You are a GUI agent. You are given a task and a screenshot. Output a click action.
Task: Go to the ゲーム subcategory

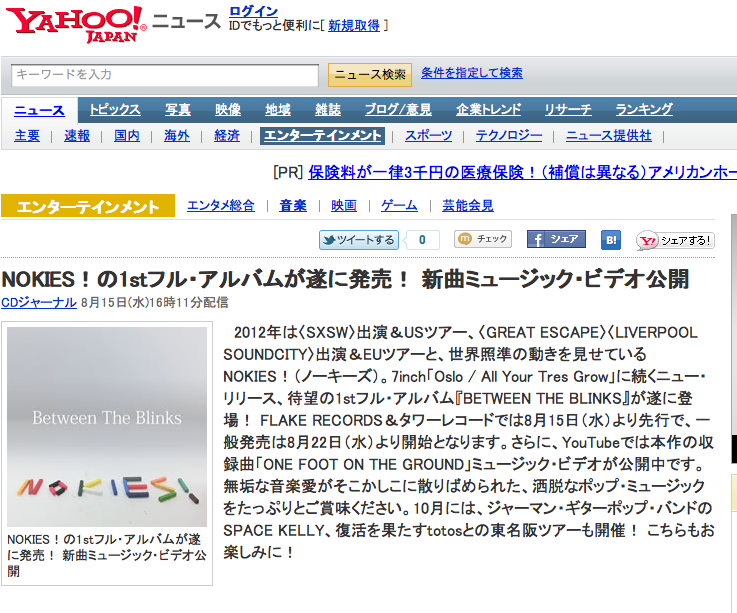(x=399, y=206)
